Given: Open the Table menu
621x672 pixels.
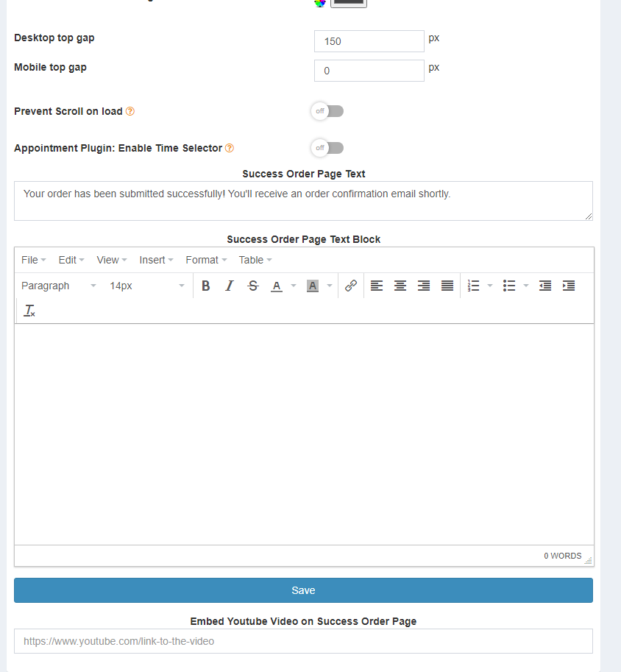Looking at the screenshot, I should tap(255, 260).
